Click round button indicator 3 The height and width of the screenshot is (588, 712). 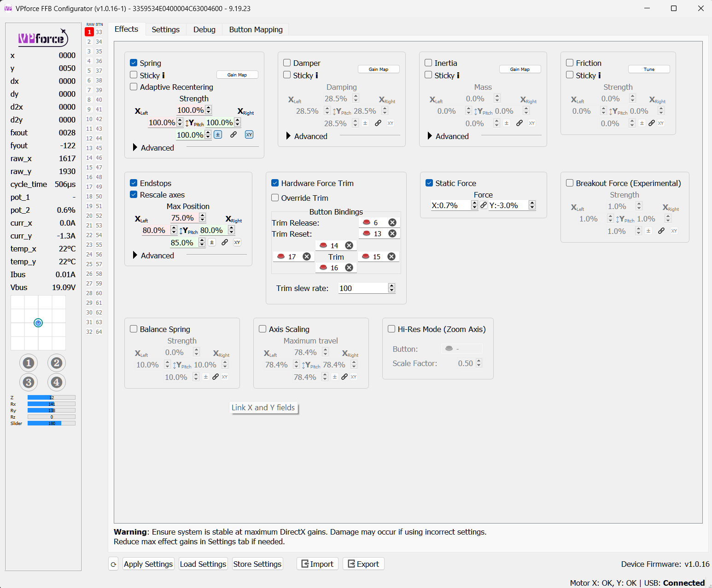pyautogui.click(x=29, y=382)
